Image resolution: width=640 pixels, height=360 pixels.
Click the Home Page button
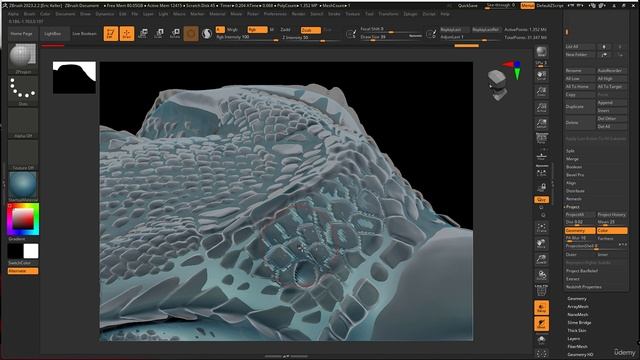click(x=22, y=34)
